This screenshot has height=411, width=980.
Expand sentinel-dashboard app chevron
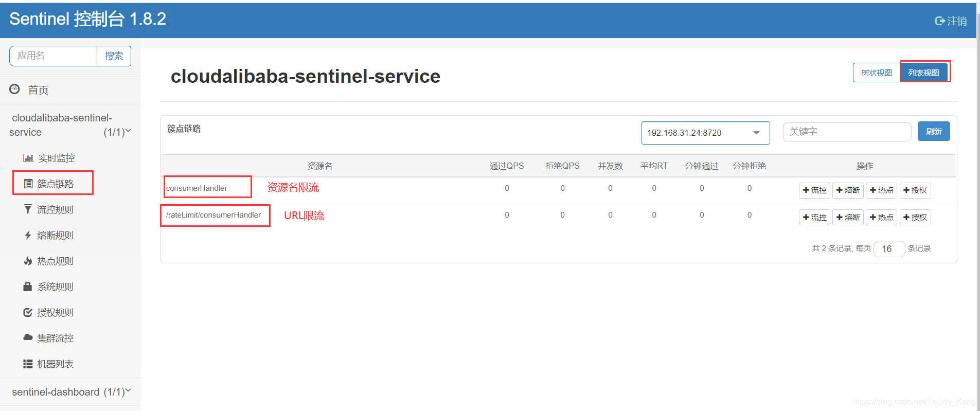click(x=128, y=391)
